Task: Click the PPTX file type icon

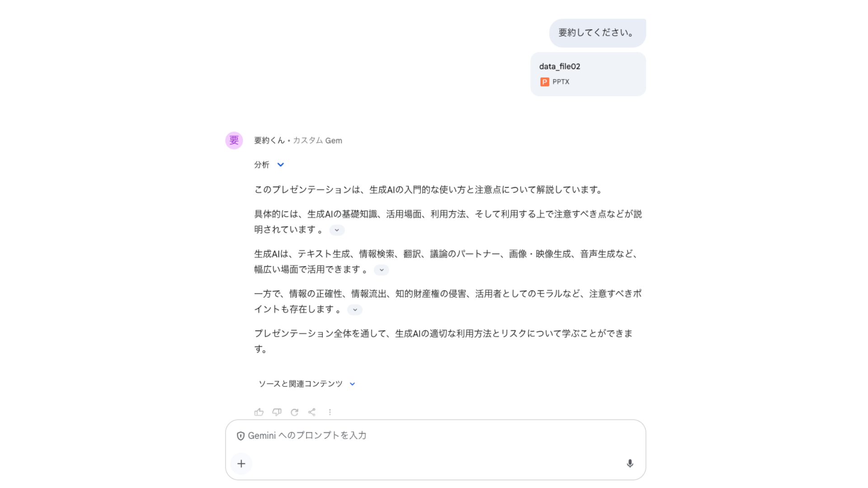Action: click(545, 82)
